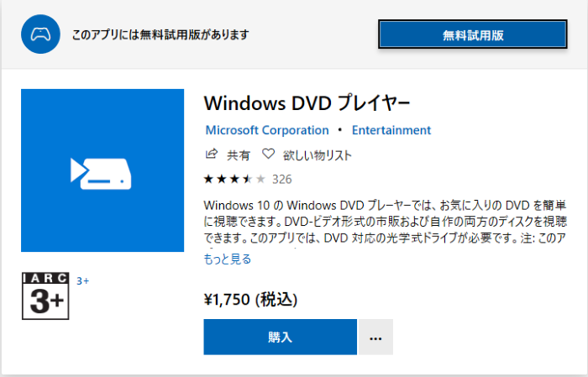Click the game controller icon in banner
The width and height of the screenshot is (588, 377).
[40, 34]
